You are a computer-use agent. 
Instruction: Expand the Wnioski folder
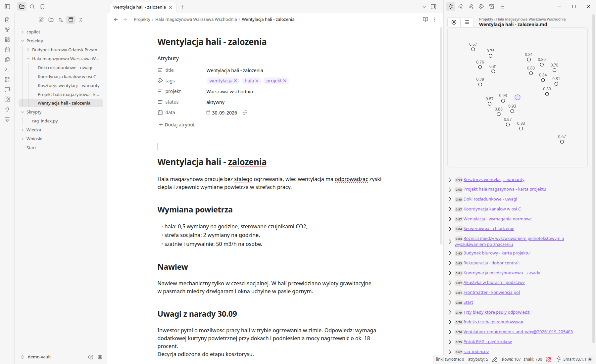click(x=23, y=139)
